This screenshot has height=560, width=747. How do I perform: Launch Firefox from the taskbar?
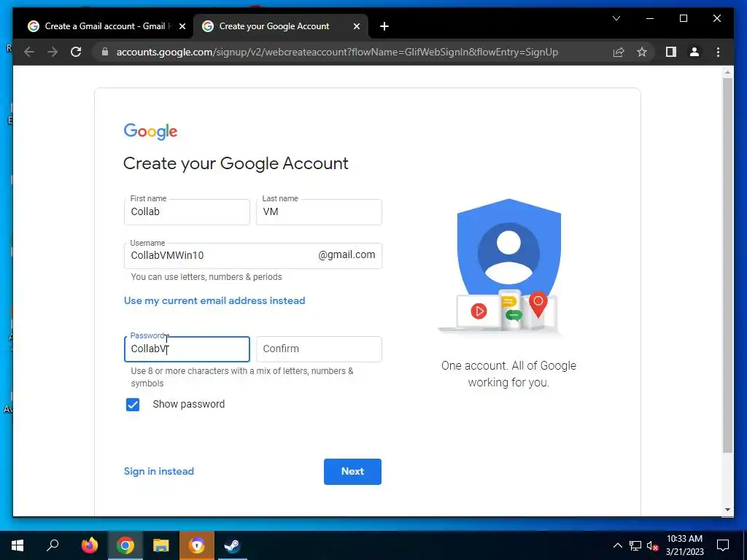pos(89,545)
